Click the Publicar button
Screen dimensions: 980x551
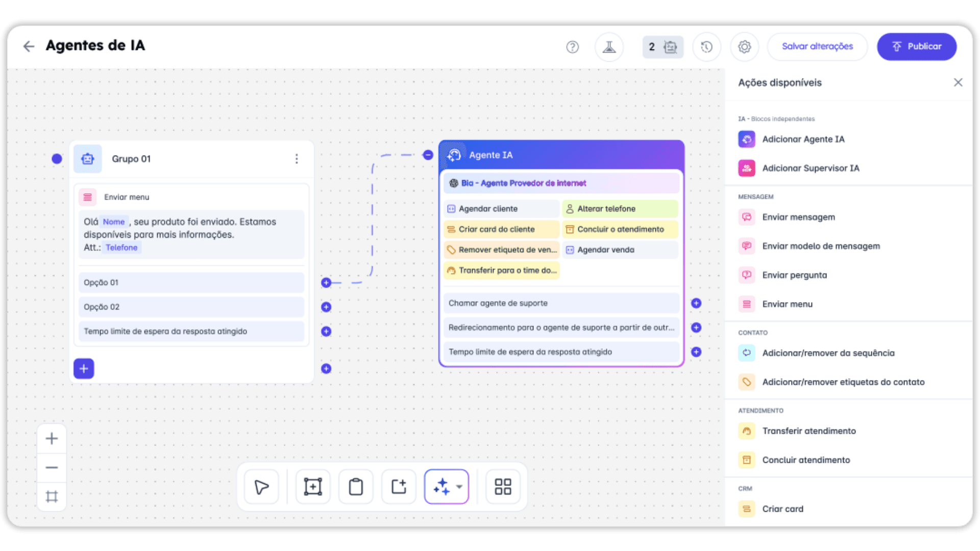click(917, 46)
